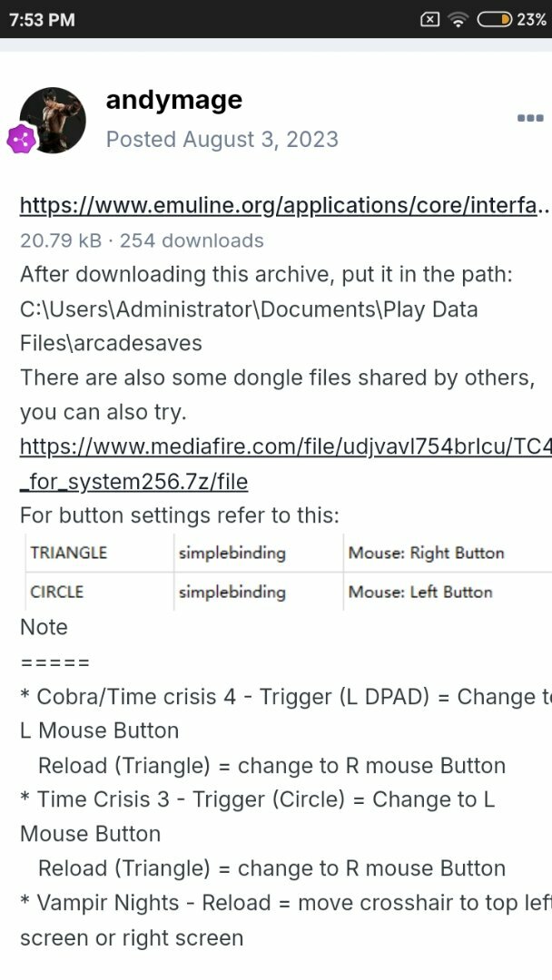Tap the 7:53 PM clock
The image size is (552, 980).
pyautogui.click(x=42, y=20)
